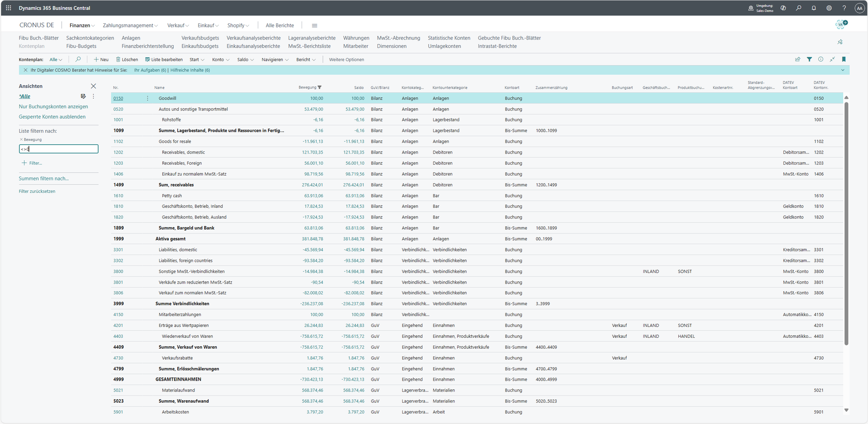Search the list with magnifier icon

click(78, 59)
